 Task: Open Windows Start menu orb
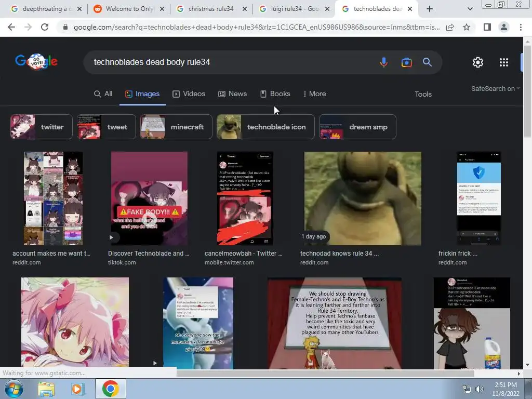click(14, 389)
